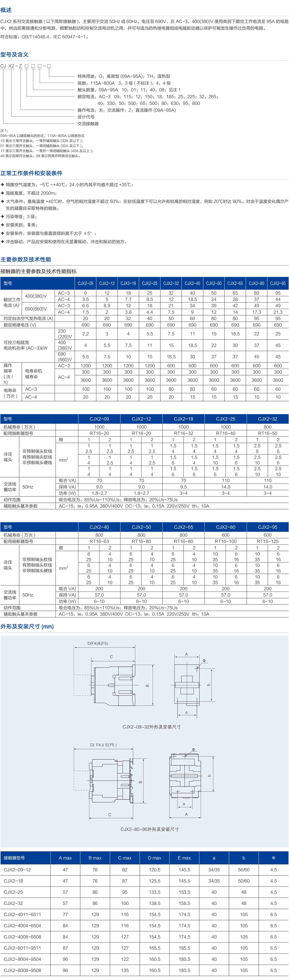Viewport: 289px width, 980px height.
Task: Select the CJX2-09~12 dimension row label
Action: 17,870
